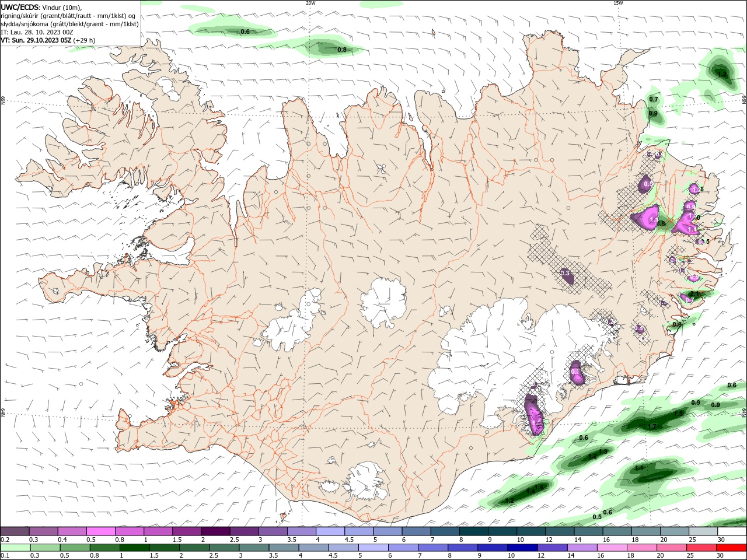Screen dimensions: 747x560
Task: Pick the upper legend swatch starting at 12
Action: point(559,531)
